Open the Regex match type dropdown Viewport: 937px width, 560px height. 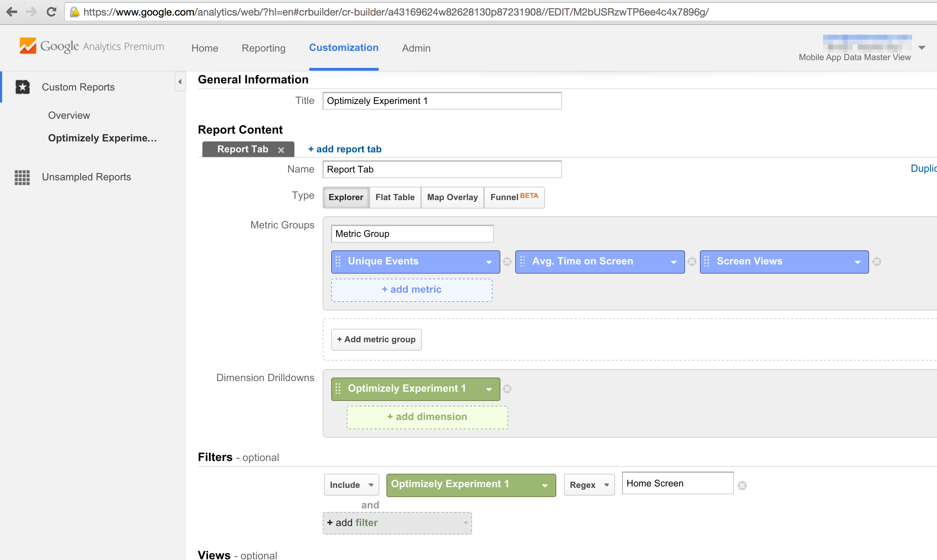click(589, 485)
